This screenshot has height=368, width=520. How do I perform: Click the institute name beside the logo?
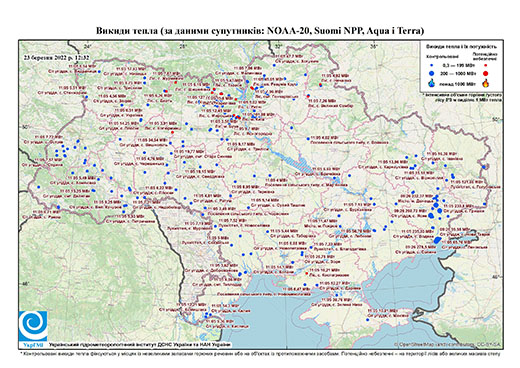[139, 344]
